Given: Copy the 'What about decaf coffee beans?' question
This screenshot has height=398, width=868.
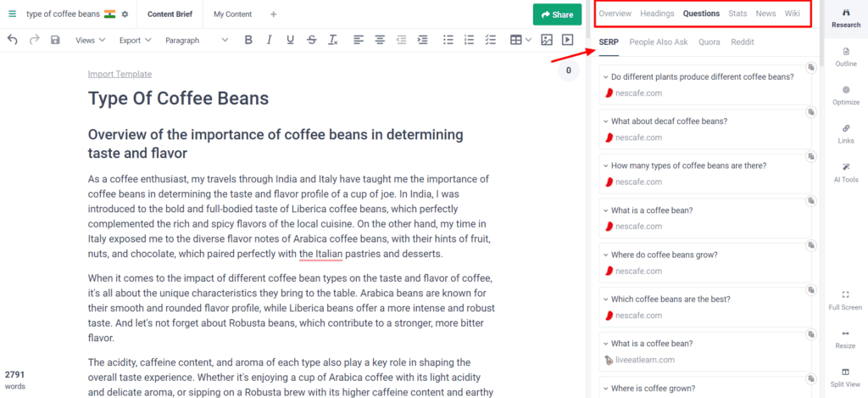Looking at the screenshot, I should [x=810, y=112].
